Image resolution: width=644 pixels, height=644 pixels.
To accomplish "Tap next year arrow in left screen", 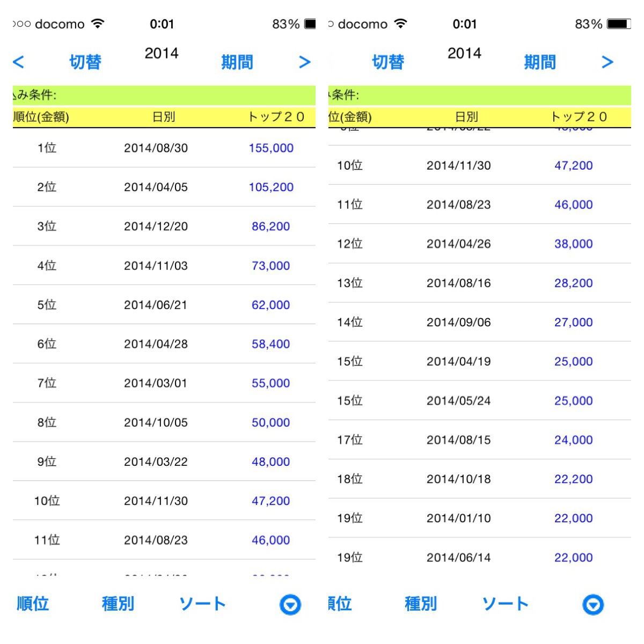I will tap(305, 62).
